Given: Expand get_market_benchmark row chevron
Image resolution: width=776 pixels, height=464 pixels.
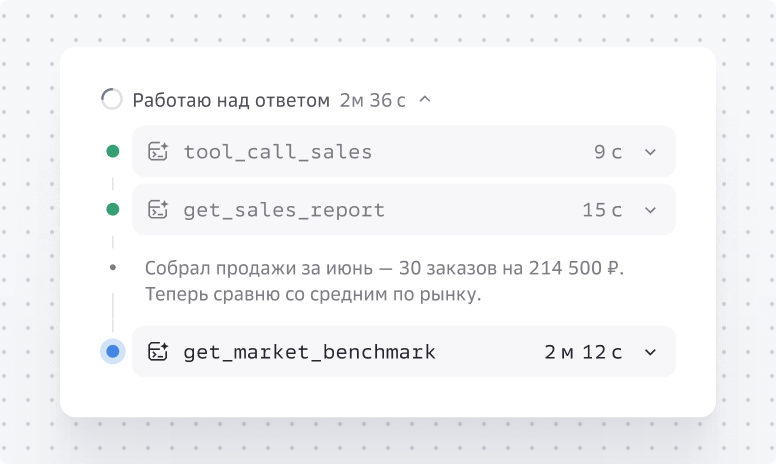Looking at the screenshot, I should [x=650, y=352].
